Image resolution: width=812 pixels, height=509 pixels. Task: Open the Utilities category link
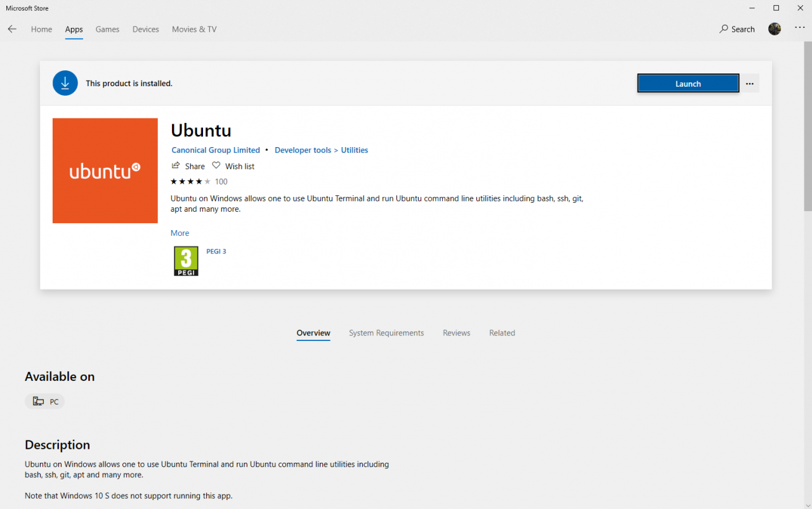[x=355, y=150]
